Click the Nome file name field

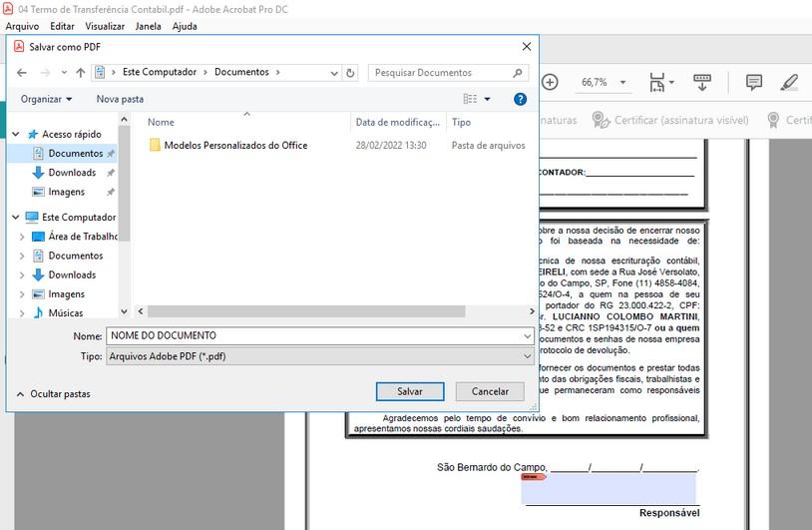pos(319,335)
